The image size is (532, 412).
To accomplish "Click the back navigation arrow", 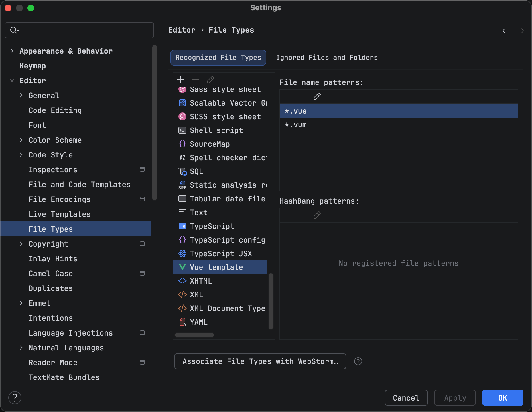I will pos(505,31).
